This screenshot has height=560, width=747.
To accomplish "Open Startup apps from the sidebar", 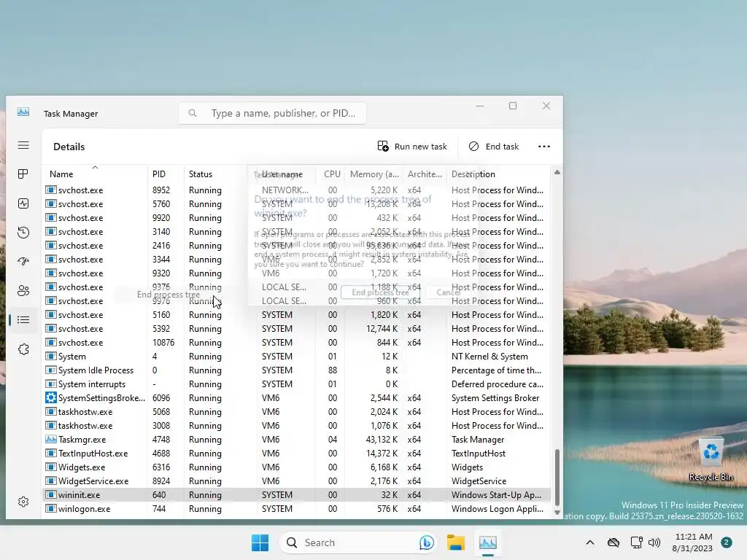I will click(23, 262).
